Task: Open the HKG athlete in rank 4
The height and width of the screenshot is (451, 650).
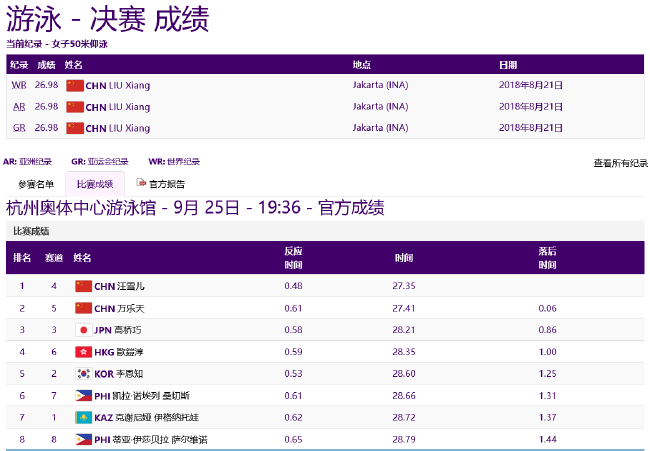Action: [119, 352]
